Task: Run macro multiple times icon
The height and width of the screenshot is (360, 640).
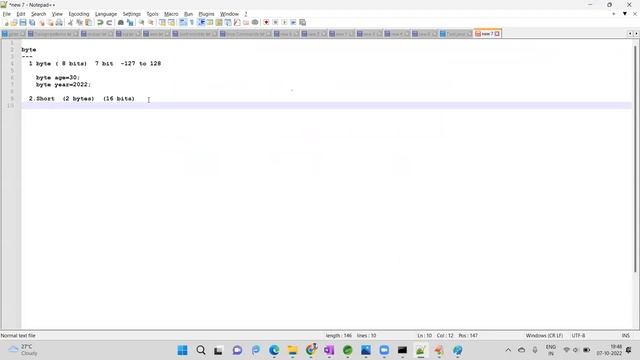Action: [293, 22]
